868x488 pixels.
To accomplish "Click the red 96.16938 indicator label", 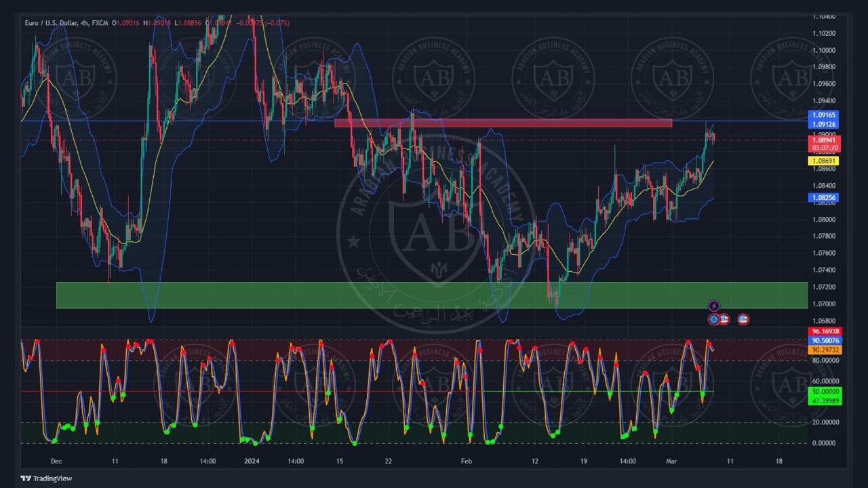I will click(825, 332).
